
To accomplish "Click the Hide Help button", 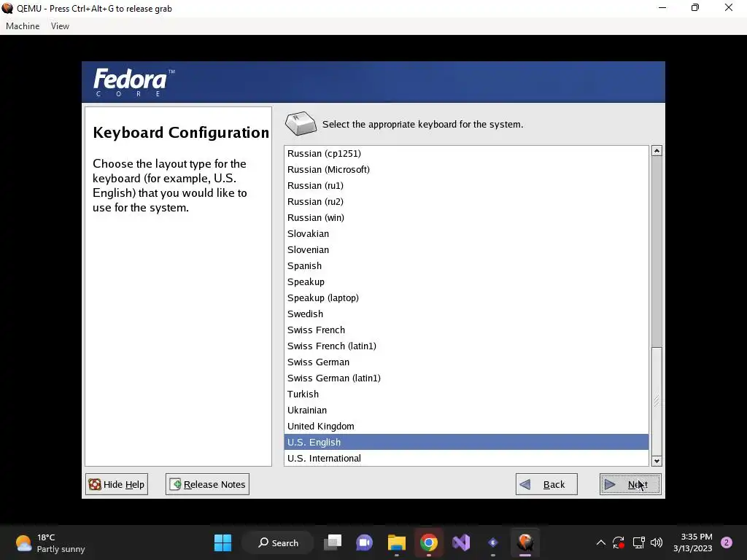I will coord(117,484).
